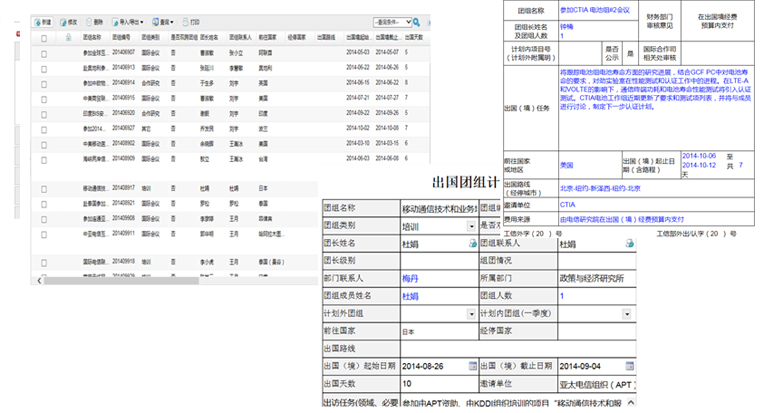Check the row starting 2014-05-03

pyautogui.click(x=44, y=54)
